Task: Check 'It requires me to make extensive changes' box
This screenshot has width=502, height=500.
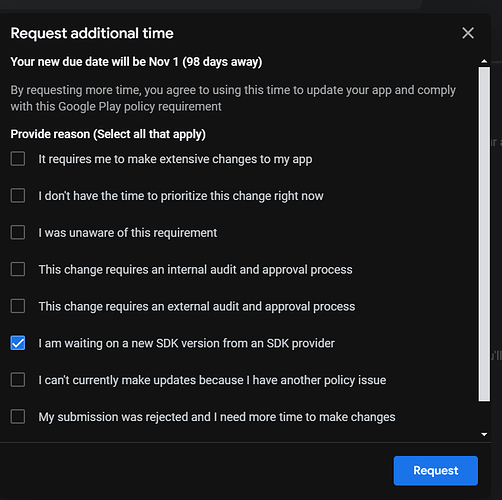Action: point(18,159)
